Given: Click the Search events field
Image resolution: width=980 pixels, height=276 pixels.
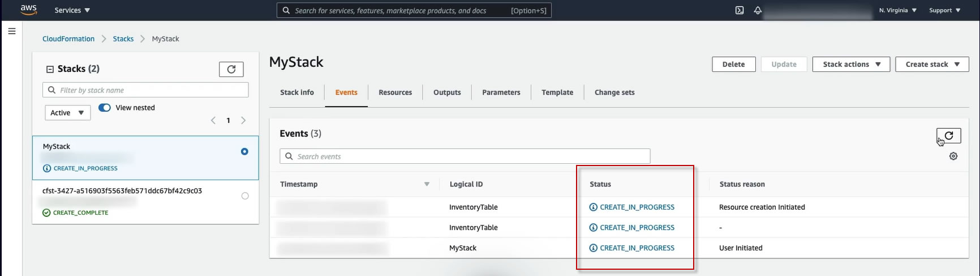Looking at the screenshot, I should (465, 156).
